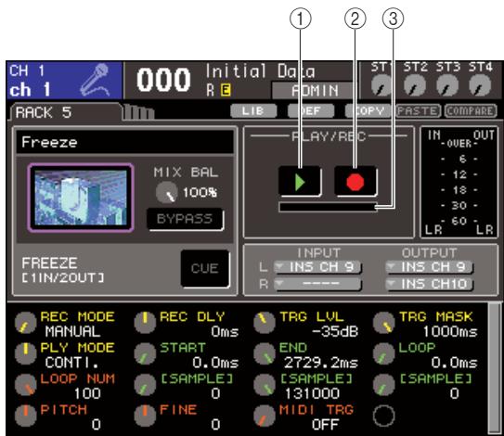This screenshot has height=436, width=504.
Task: Click the COMPARE button
Action: click(471, 111)
